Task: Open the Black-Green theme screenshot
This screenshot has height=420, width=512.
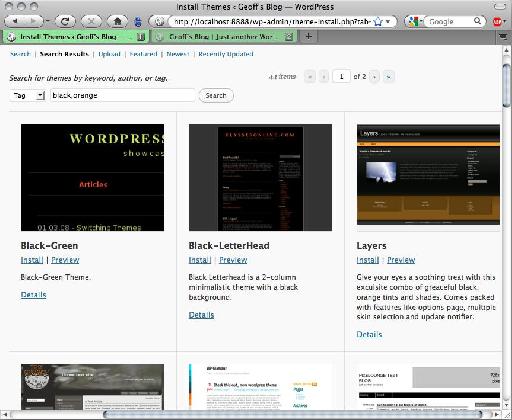Action: click(92, 177)
